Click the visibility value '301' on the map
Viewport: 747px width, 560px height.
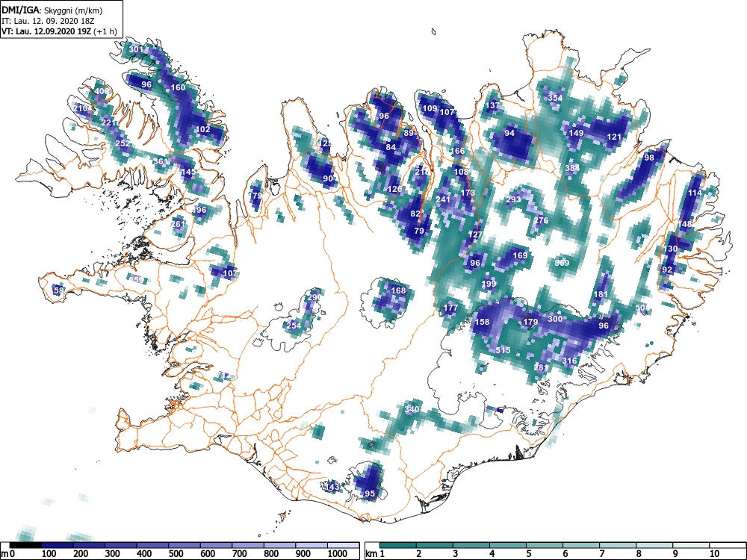click(136, 49)
